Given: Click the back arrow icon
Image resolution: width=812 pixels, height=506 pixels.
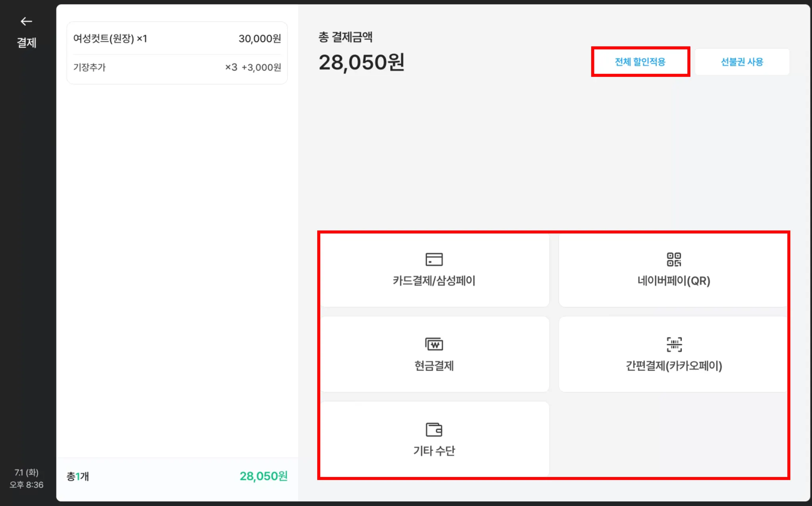Looking at the screenshot, I should [x=26, y=21].
